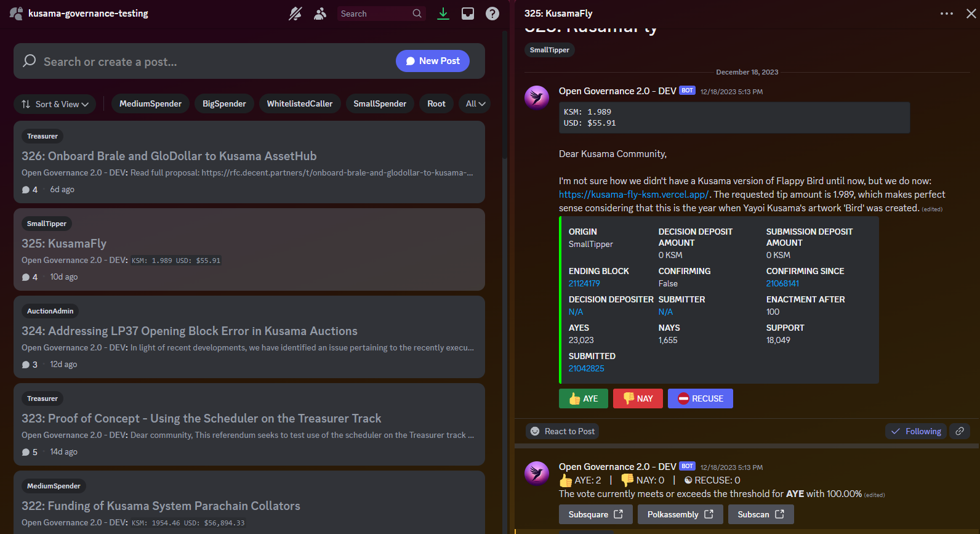Open the kusama-fly-ksm.vercel.app link
This screenshot has height=534, width=980.
633,195
